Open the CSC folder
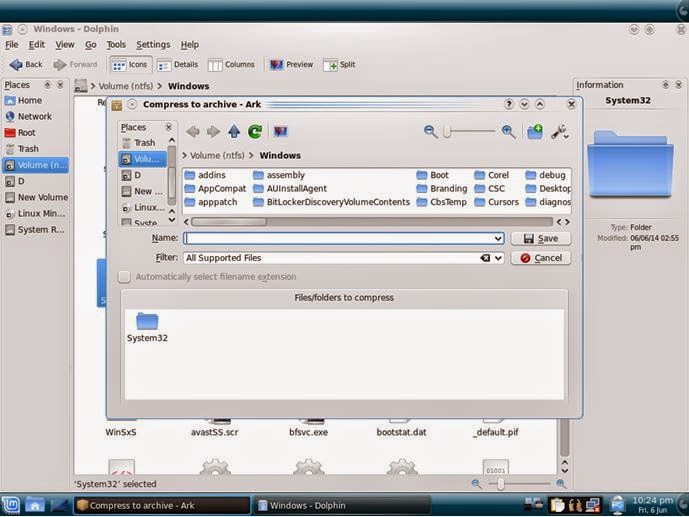 (x=490, y=189)
